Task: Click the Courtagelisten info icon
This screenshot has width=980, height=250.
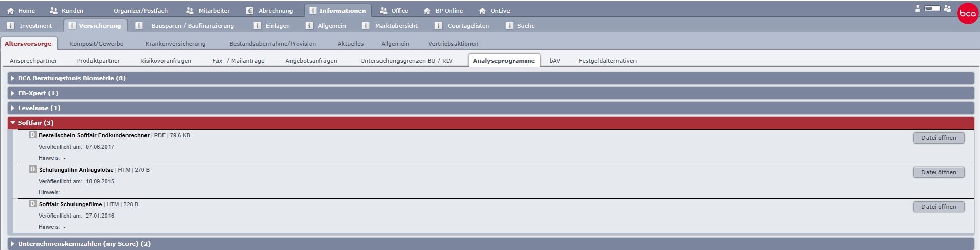Action: (x=439, y=26)
